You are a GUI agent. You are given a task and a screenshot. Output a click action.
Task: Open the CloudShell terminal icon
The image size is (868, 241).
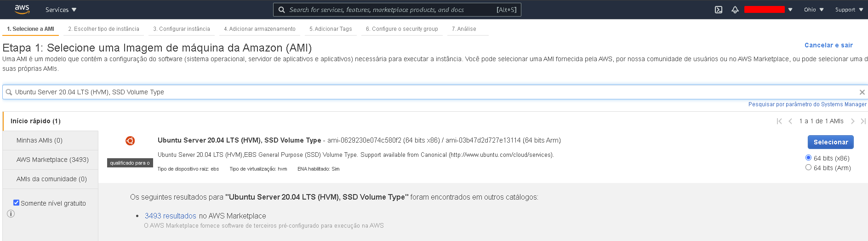[x=719, y=10]
